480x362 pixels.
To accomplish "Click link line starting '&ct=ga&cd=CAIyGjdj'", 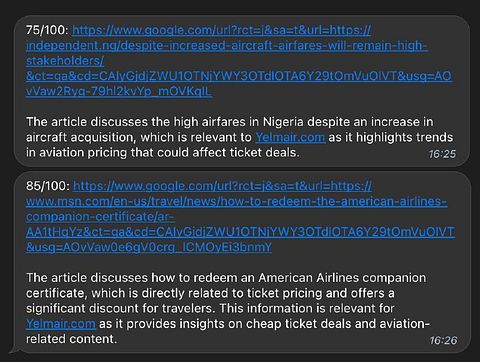I will 239,76.
